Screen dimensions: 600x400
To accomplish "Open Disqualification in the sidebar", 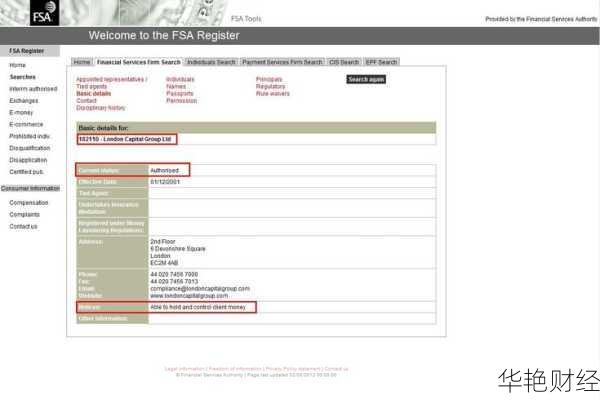I will click(29, 148).
